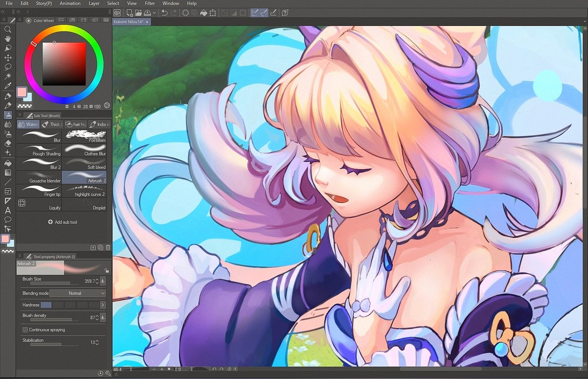This screenshot has height=379, width=588.
Task: Select the hair highlight sub tool group tab
Action: tap(75, 124)
